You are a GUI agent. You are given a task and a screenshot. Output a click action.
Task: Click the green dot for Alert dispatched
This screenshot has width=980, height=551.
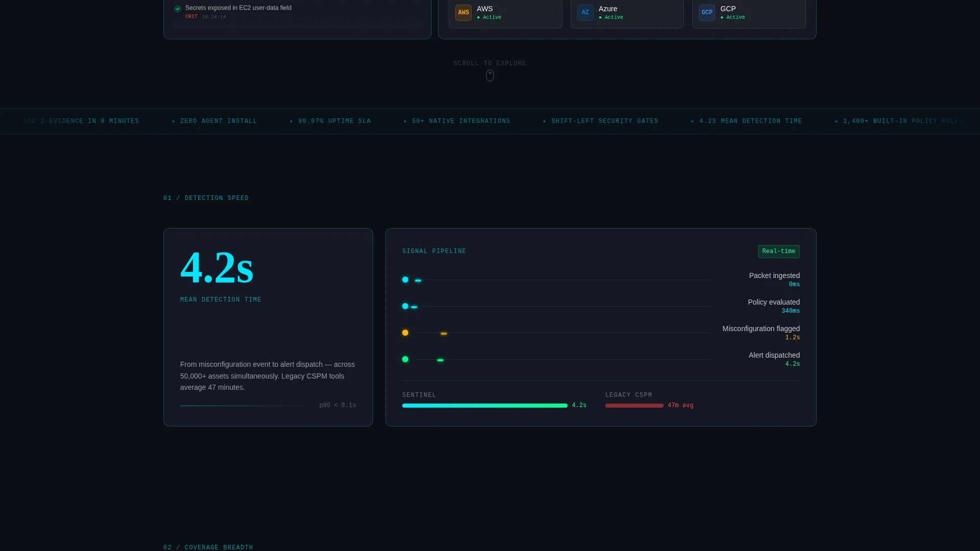[x=405, y=359]
